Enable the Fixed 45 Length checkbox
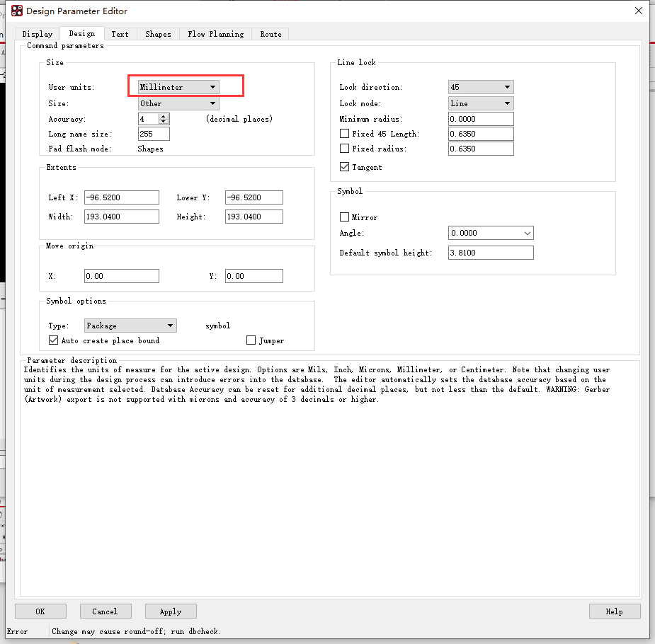Viewport: 655px width, 644px height. coord(345,134)
